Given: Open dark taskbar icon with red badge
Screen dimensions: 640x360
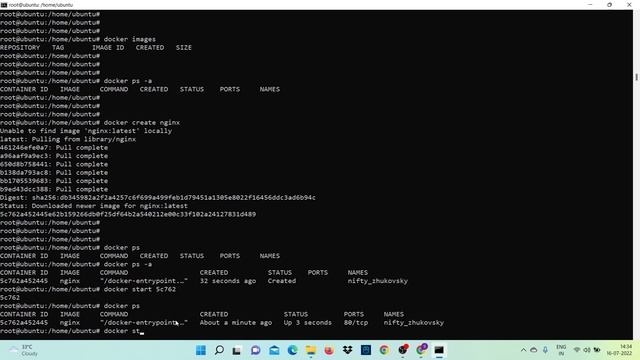Looking at the screenshot, I should point(403,350).
